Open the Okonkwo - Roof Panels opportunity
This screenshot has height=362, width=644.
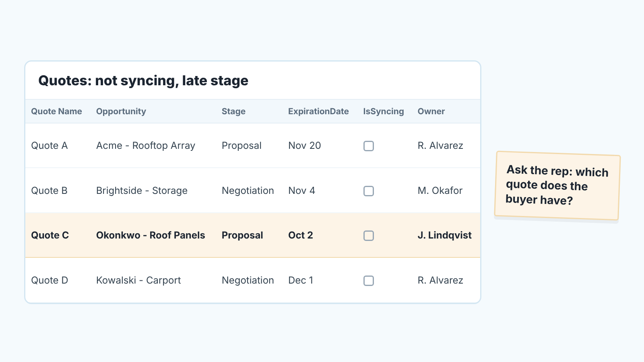point(151,235)
